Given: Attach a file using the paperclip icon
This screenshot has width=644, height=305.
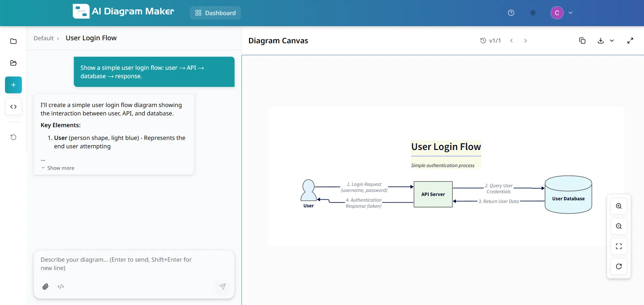Looking at the screenshot, I should [x=46, y=287].
